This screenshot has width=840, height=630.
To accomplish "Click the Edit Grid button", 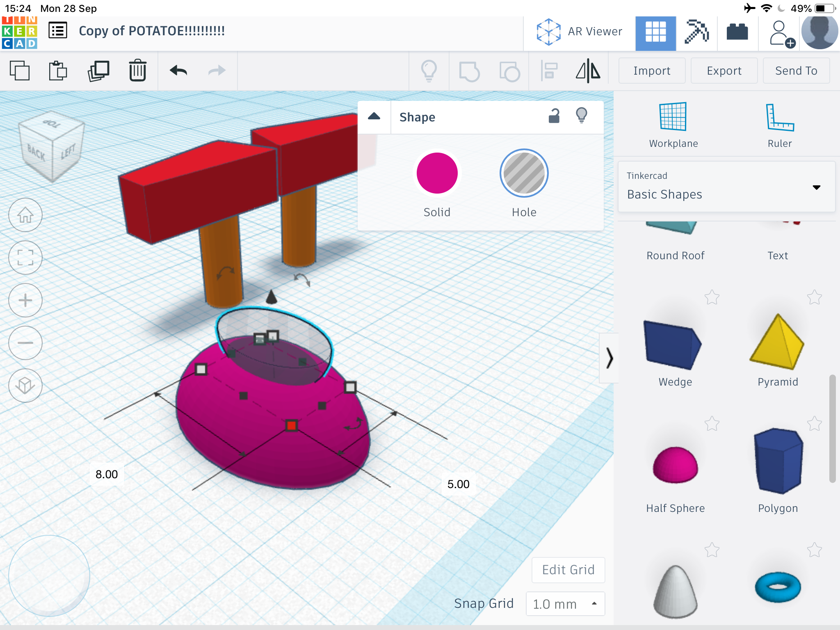I will [x=568, y=570].
